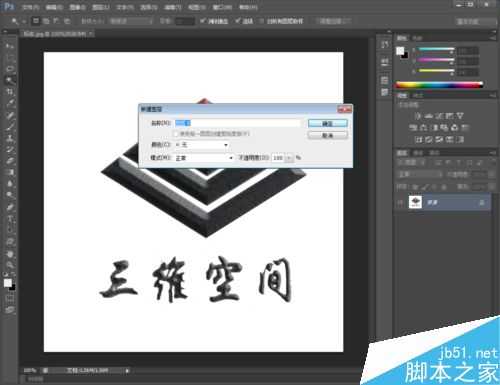Click OK in New Layer dialog
Image resolution: width=500 pixels, height=385 pixels.
click(328, 123)
